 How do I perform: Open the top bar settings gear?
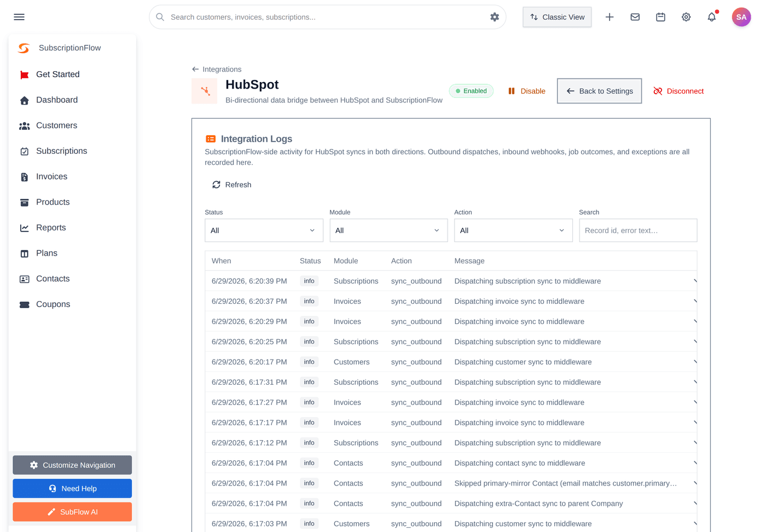pos(686,17)
